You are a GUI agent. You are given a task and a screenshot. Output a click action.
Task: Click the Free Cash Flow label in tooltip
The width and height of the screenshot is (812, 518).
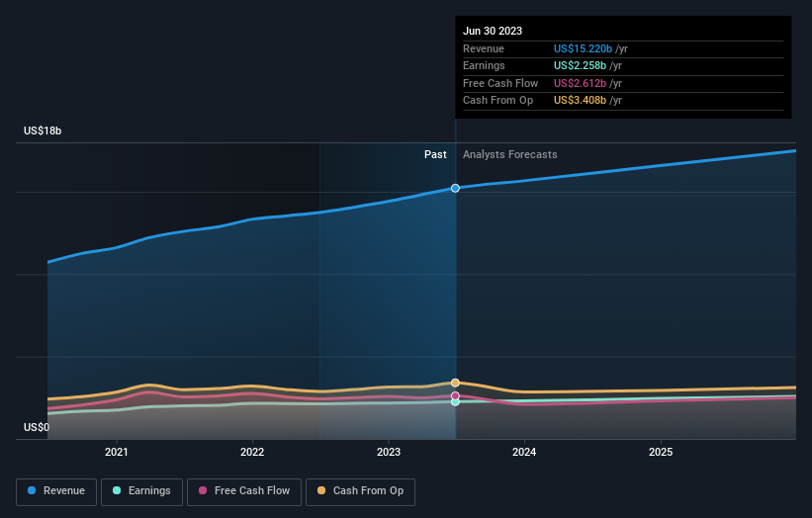[500, 83]
